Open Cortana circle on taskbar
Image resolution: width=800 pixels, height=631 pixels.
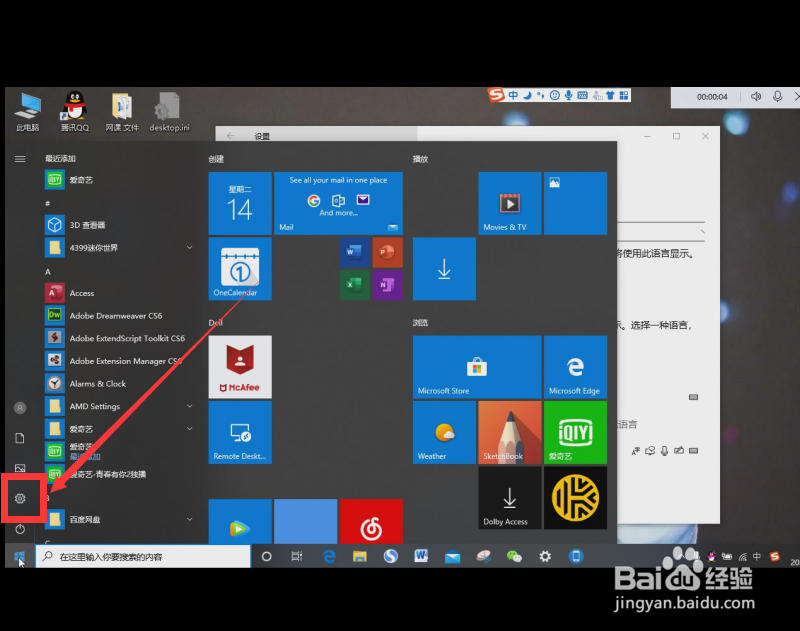[266, 557]
